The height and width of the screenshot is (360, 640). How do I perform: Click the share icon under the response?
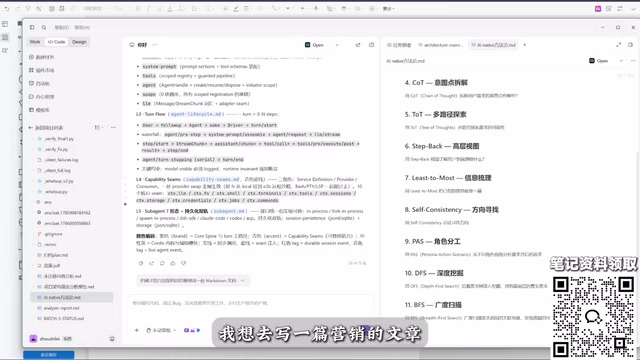click(151, 263)
